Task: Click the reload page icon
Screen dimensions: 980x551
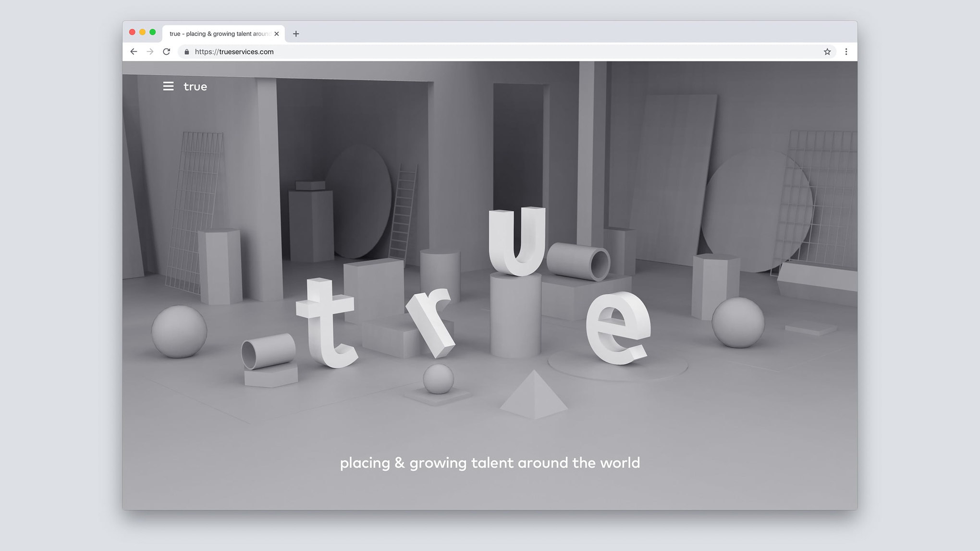Action: 167,51
